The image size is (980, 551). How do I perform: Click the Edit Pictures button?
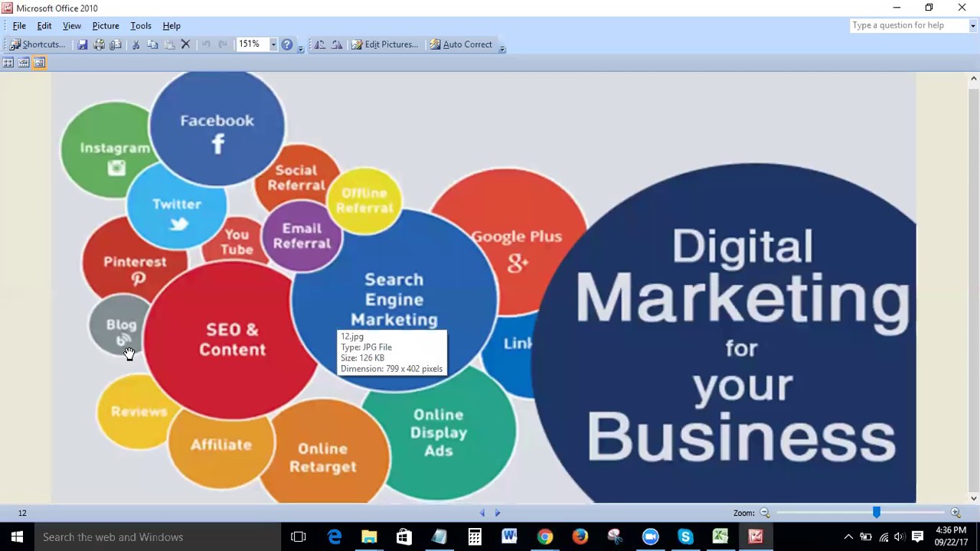384,44
